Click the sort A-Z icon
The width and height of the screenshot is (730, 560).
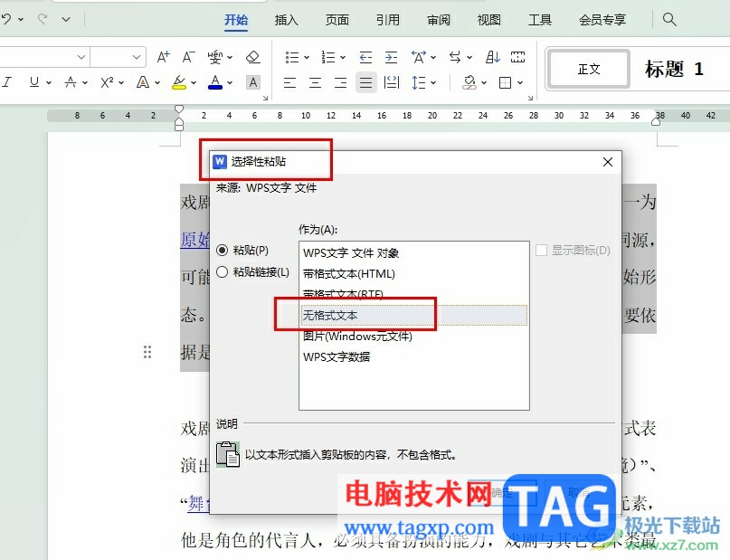[x=493, y=57]
